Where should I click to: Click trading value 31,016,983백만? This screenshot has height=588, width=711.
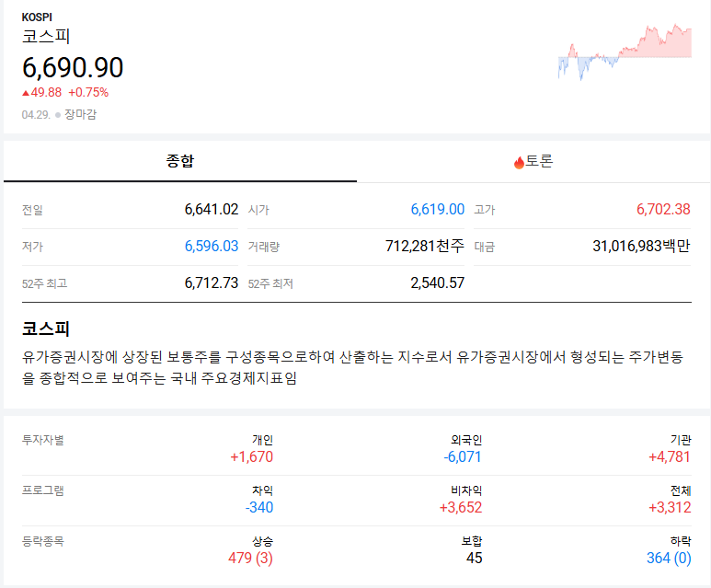click(642, 246)
